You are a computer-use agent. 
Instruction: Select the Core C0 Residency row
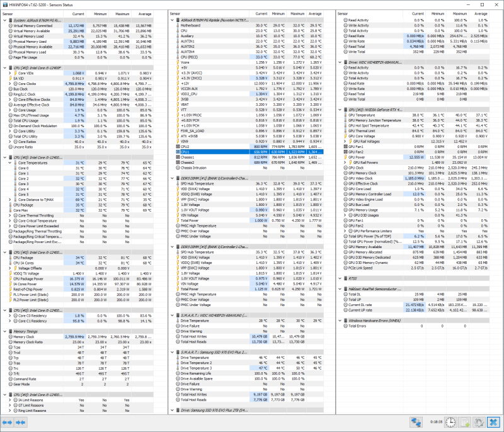tap(80, 315)
